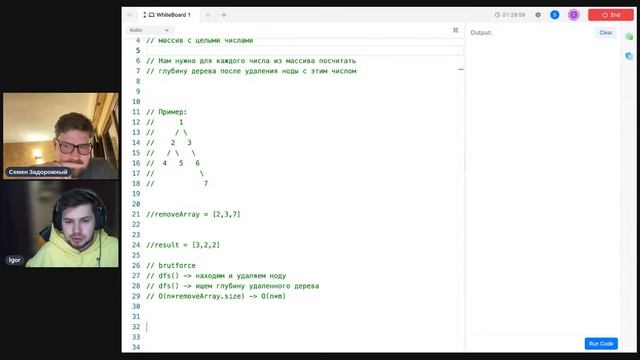The width and height of the screenshot is (640, 360).
Task: Click the purple participant avatar
Action: pyautogui.click(x=573, y=15)
